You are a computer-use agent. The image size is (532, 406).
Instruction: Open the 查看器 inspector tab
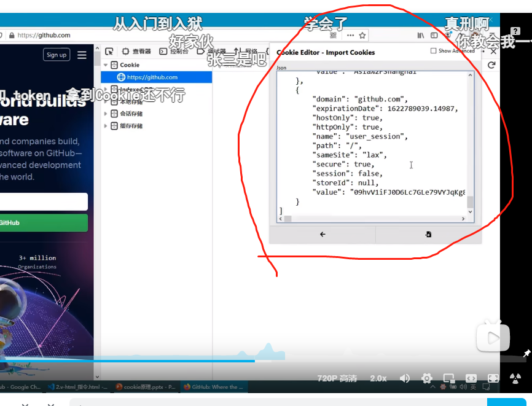[x=136, y=52]
